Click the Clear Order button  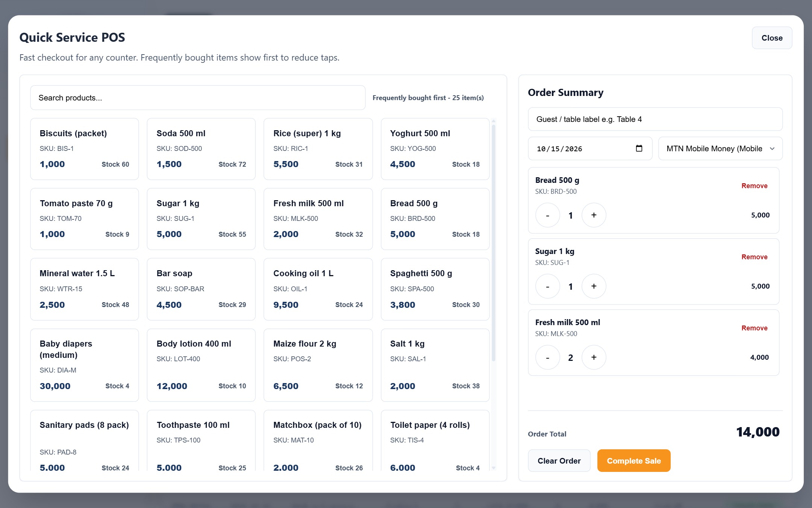click(x=559, y=461)
